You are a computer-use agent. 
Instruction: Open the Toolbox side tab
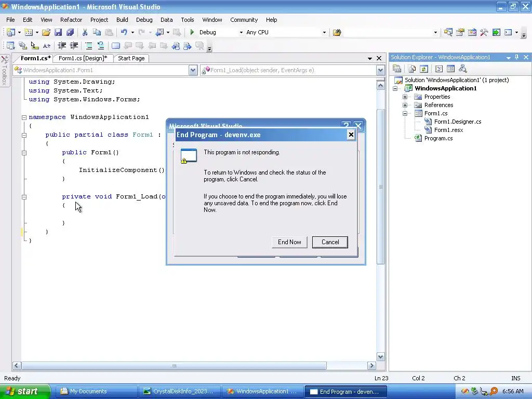click(5, 71)
